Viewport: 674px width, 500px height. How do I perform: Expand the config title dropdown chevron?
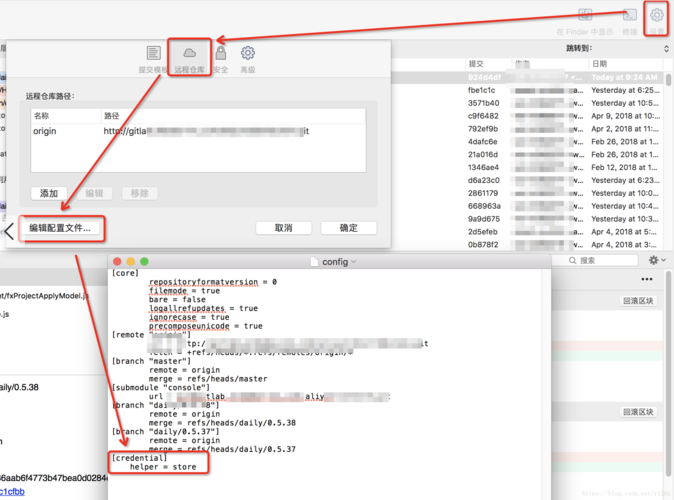[x=354, y=262]
